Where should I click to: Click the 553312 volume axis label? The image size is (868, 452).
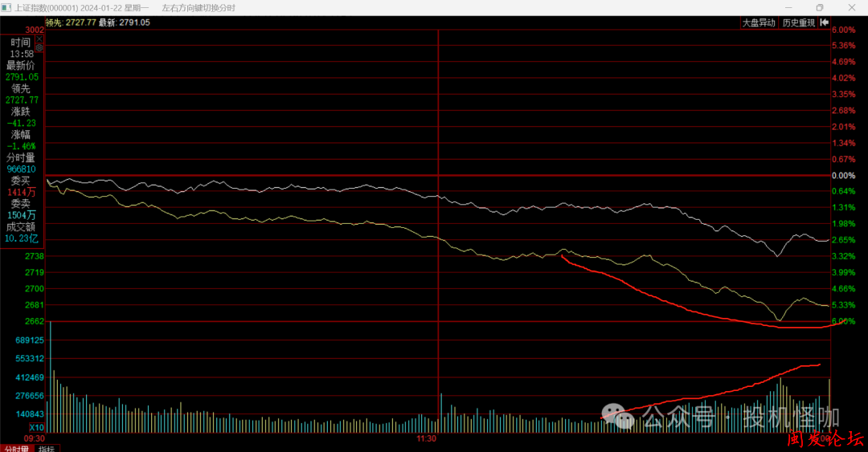point(30,359)
